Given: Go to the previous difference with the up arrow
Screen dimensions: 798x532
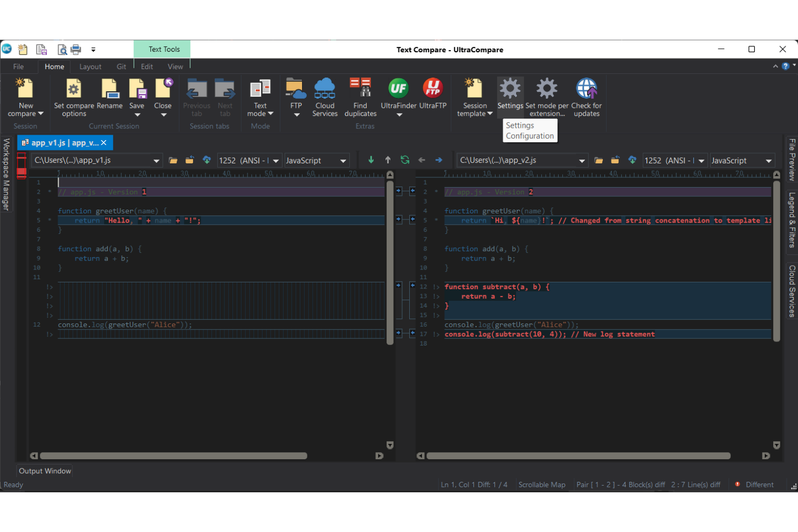Looking at the screenshot, I should coord(388,160).
